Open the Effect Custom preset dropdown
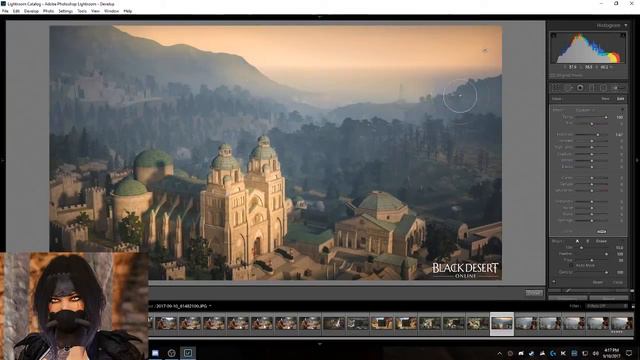 (584, 110)
